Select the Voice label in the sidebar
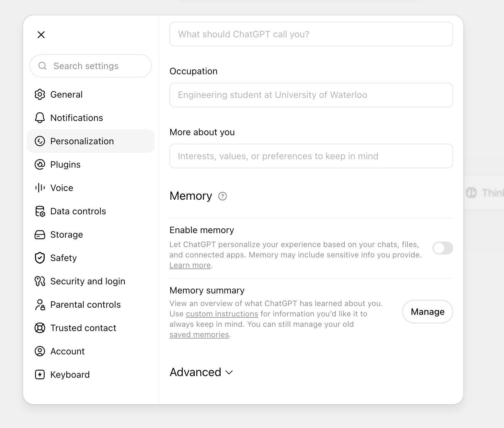 (x=62, y=188)
